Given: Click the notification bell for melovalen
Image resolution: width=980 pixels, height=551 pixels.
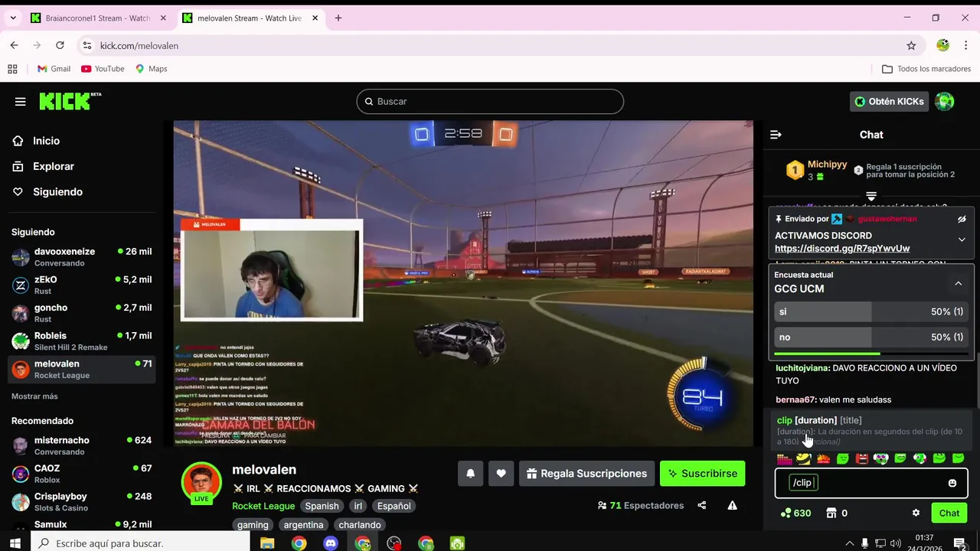Looking at the screenshot, I should coord(471,474).
